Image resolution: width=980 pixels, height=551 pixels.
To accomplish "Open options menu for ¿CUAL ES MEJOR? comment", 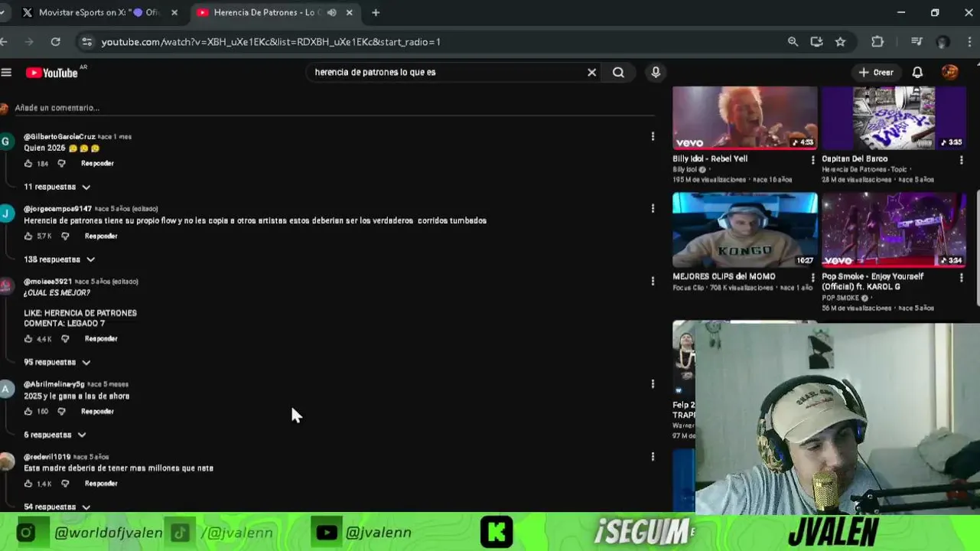I will (653, 281).
